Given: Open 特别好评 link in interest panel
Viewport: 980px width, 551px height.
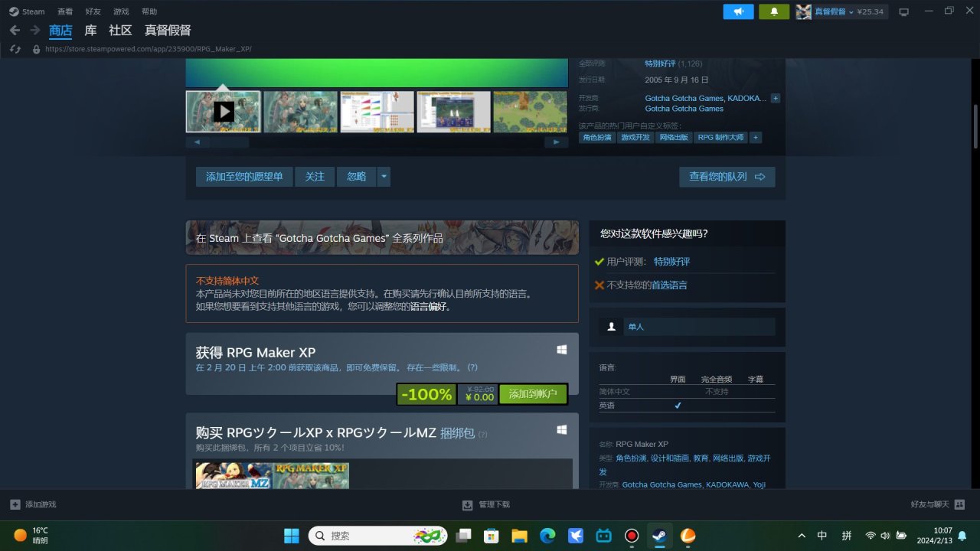Looking at the screenshot, I should tap(671, 262).
